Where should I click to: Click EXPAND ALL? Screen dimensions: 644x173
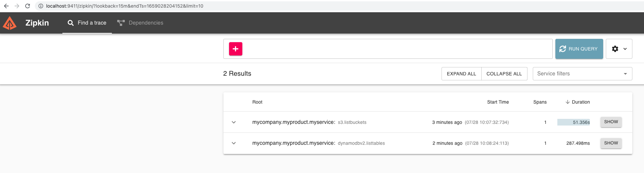pyautogui.click(x=461, y=74)
